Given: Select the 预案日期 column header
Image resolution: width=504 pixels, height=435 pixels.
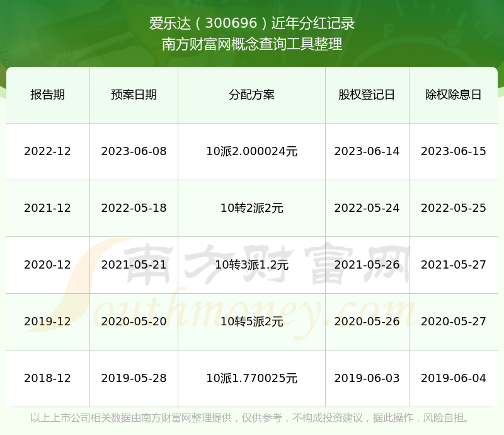Looking at the screenshot, I should coord(134,95).
